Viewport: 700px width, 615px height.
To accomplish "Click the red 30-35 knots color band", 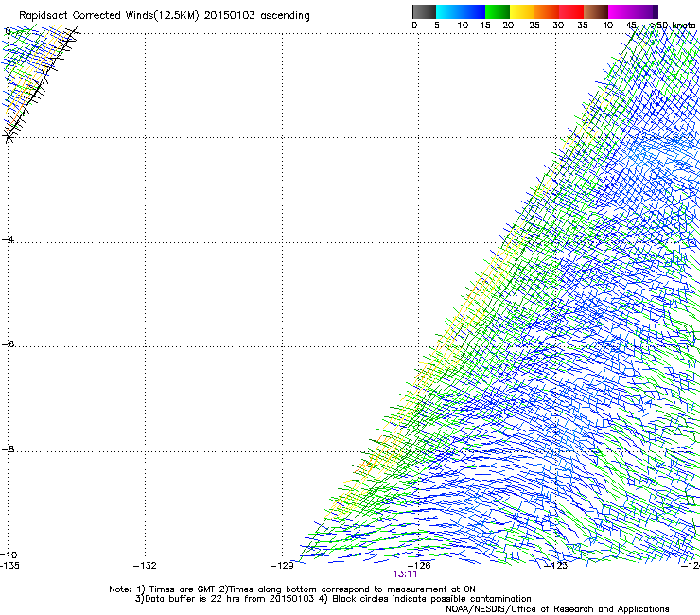I will [x=571, y=11].
